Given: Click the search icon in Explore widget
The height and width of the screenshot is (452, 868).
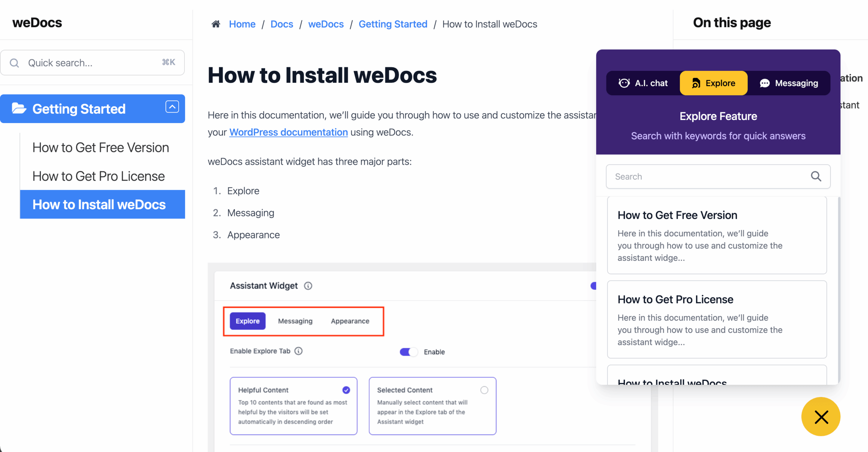Looking at the screenshot, I should pos(816,176).
